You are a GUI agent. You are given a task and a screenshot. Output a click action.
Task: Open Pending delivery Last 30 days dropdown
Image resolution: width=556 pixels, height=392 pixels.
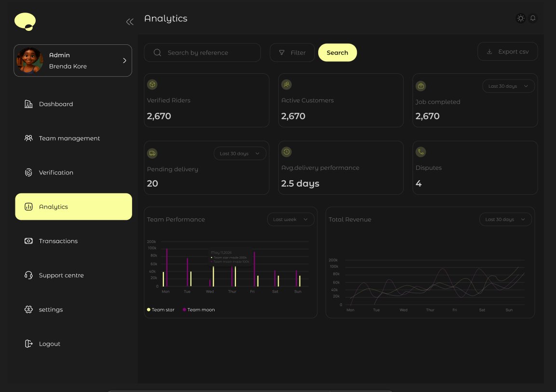(x=240, y=153)
